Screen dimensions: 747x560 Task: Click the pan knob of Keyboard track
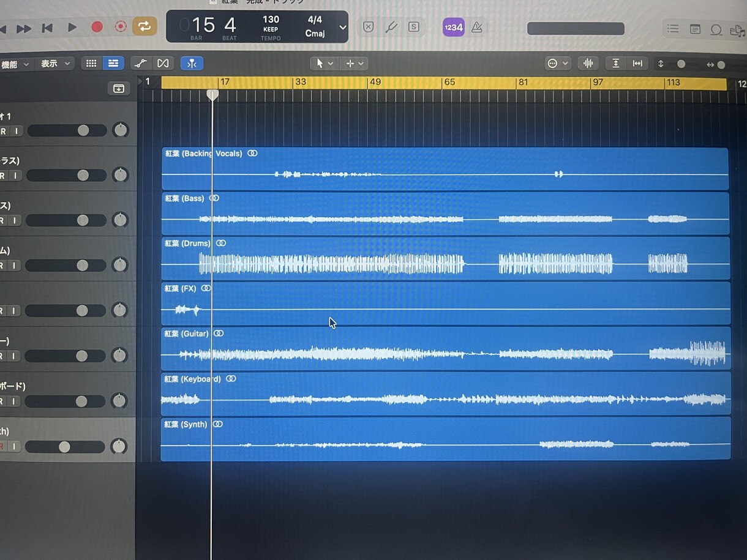(x=119, y=401)
